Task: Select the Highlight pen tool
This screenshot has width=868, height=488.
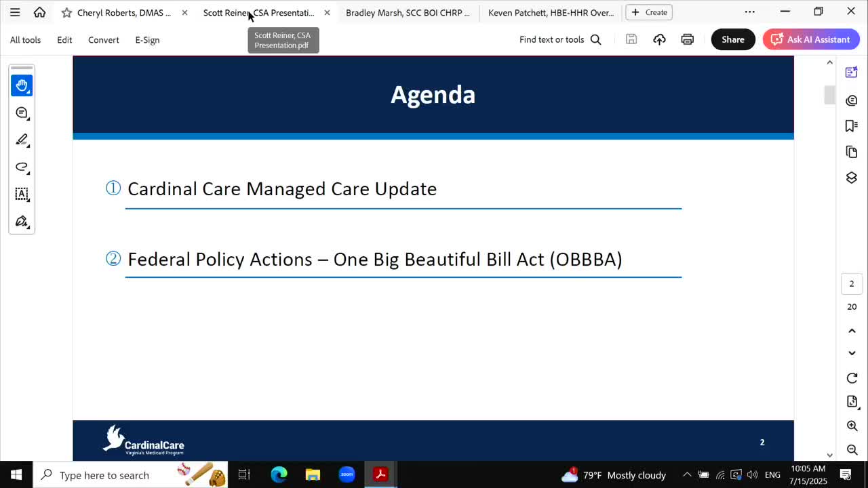Action: click(22, 140)
